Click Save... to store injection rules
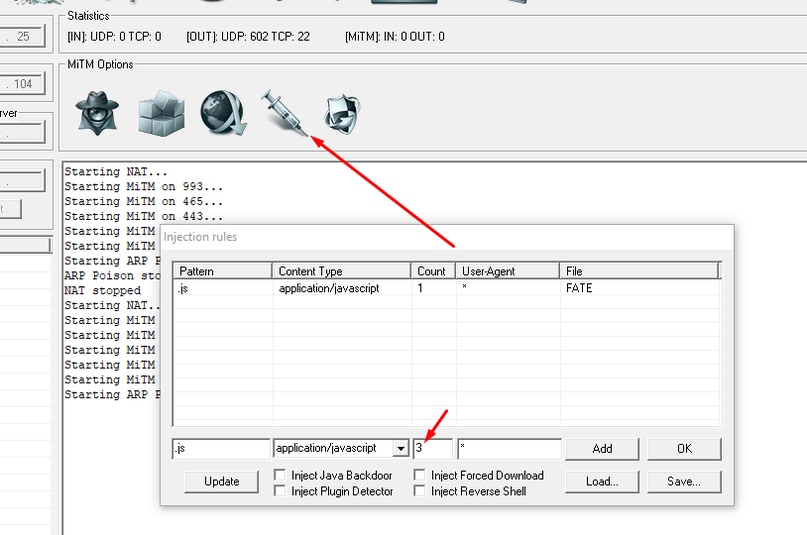The image size is (807, 535). point(684,481)
